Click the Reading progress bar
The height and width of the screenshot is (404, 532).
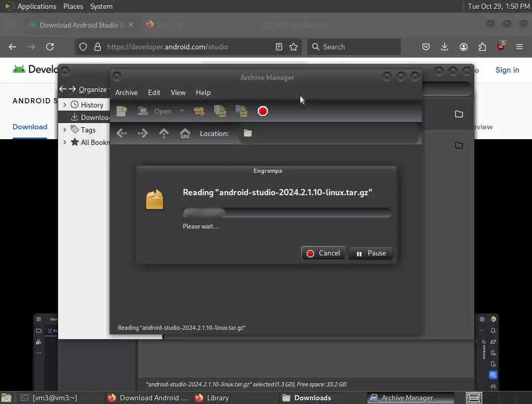tap(287, 213)
